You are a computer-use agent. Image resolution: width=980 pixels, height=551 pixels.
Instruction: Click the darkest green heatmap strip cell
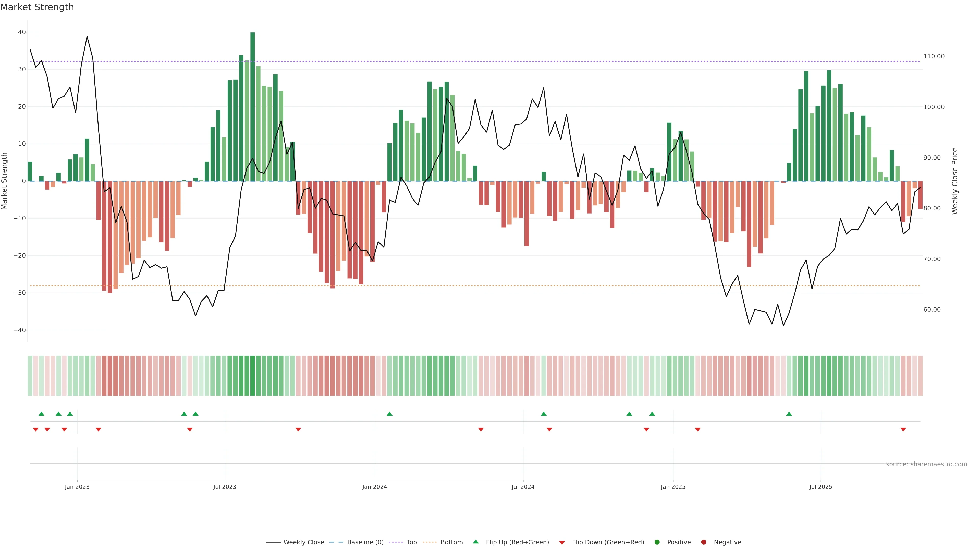click(x=253, y=375)
